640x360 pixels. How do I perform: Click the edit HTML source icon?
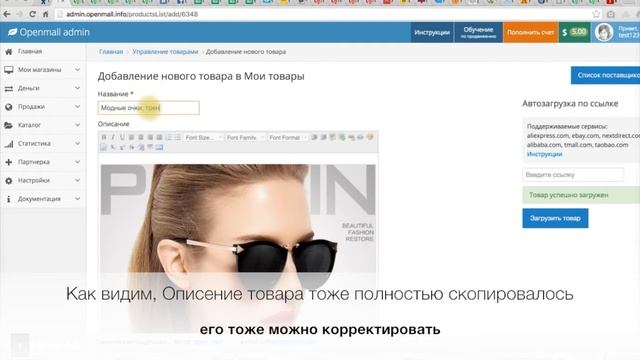159,147
